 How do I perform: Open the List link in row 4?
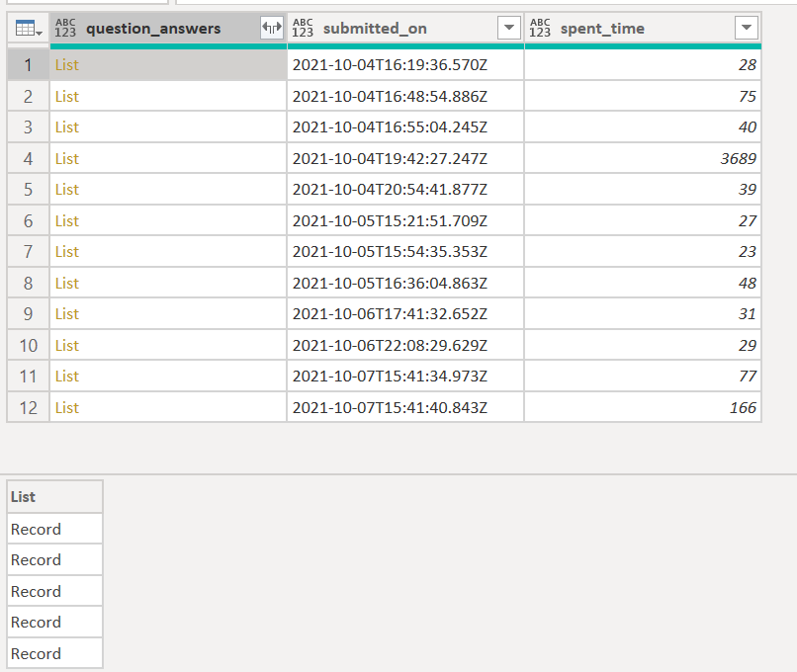click(67, 159)
